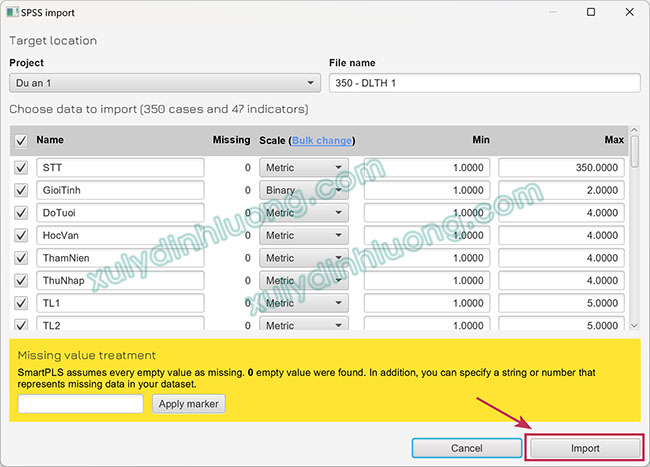650x467 pixels.
Task: Deselect the HocVan indicator checkbox
Action: tap(21, 235)
